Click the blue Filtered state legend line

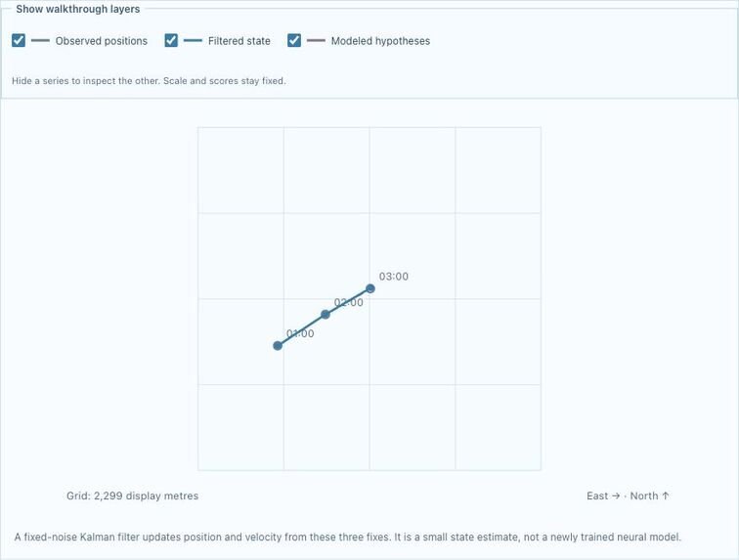click(x=193, y=41)
